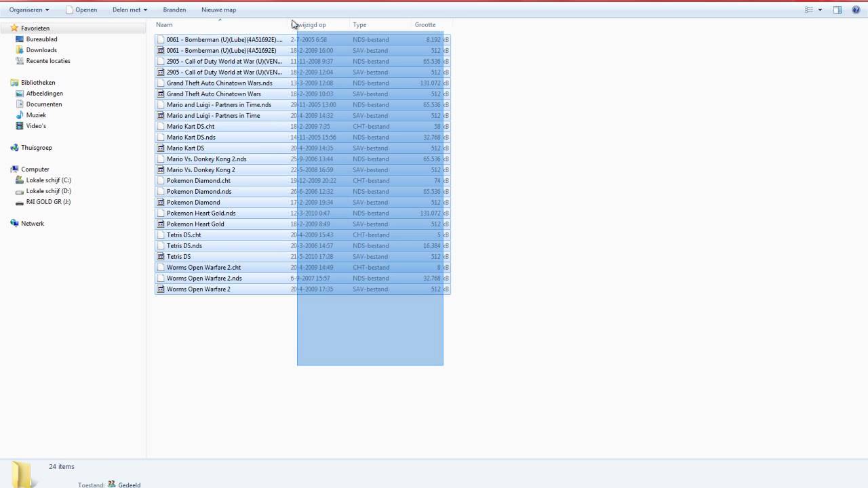The height and width of the screenshot is (488, 868).
Task: Click Branden in the toolbar
Action: click(174, 9)
